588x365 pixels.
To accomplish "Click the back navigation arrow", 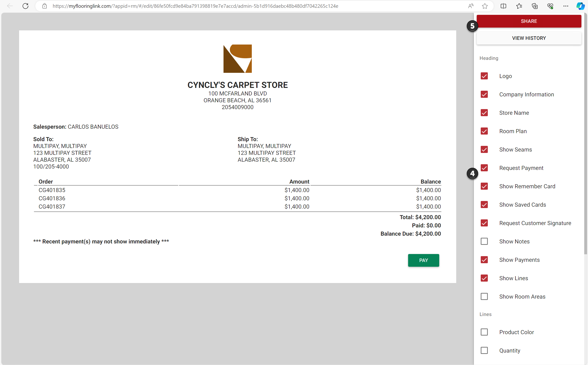I will pyautogui.click(x=10, y=6).
